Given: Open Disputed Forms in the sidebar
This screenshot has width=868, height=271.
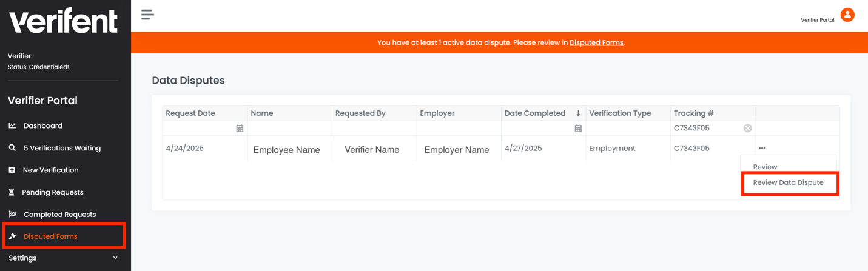Looking at the screenshot, I should tap(50, 236).
